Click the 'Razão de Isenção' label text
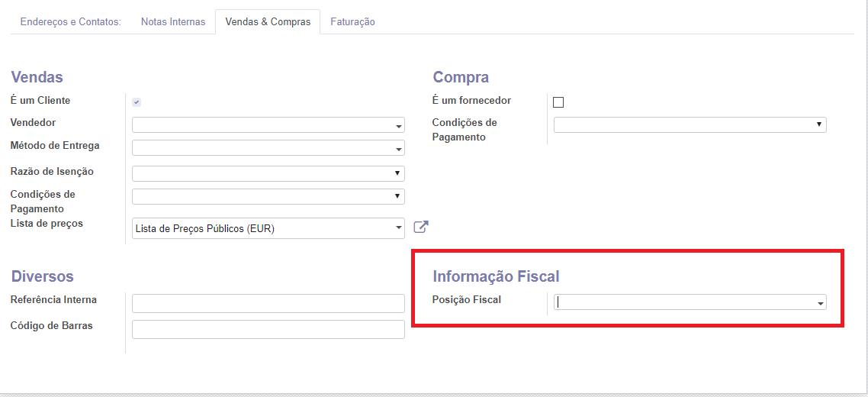The width and height of the screenshot is (868, 397). click(52, 172)
